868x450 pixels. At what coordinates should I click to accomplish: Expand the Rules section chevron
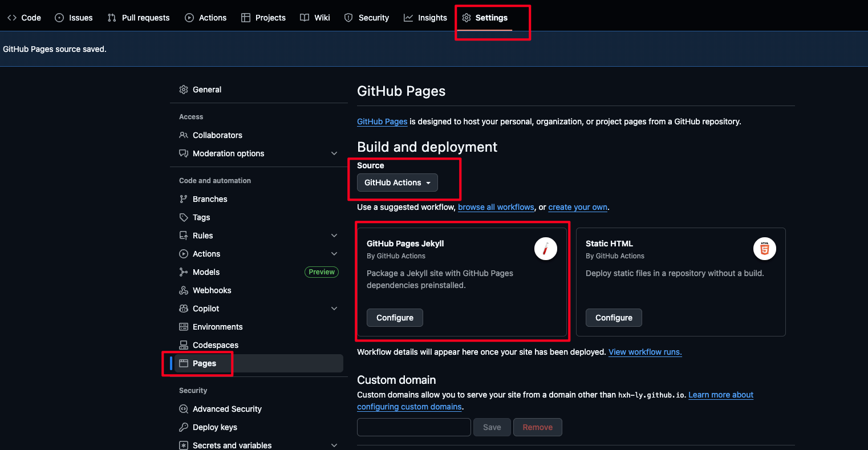tap(334, 236)
